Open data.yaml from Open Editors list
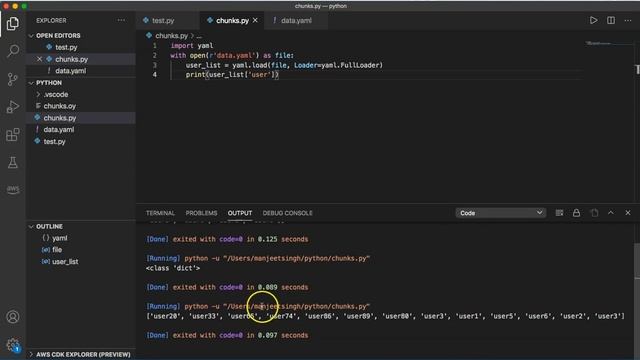The width and height of the screenshot is (640, 360). click(x=71, y=71)
